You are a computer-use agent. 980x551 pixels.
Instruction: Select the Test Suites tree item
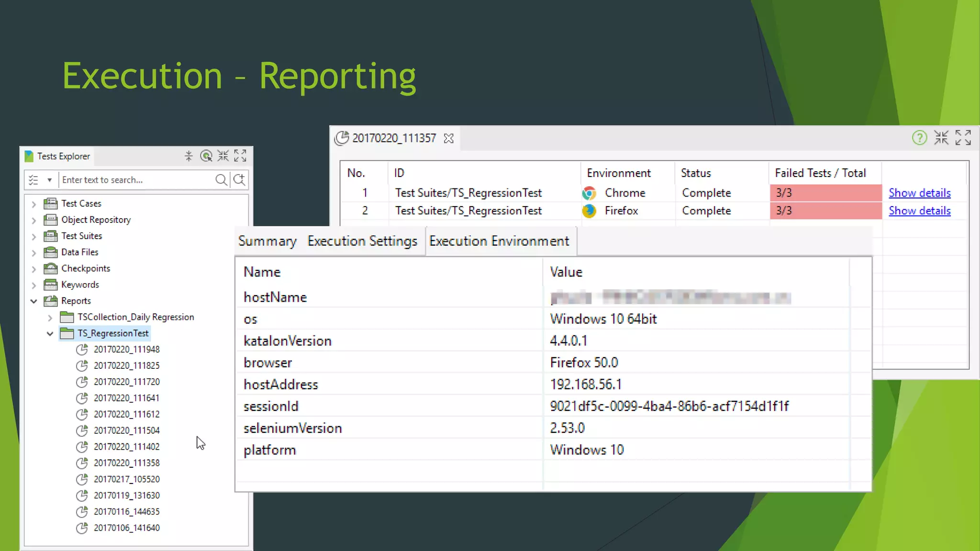(x=81, y=236)
